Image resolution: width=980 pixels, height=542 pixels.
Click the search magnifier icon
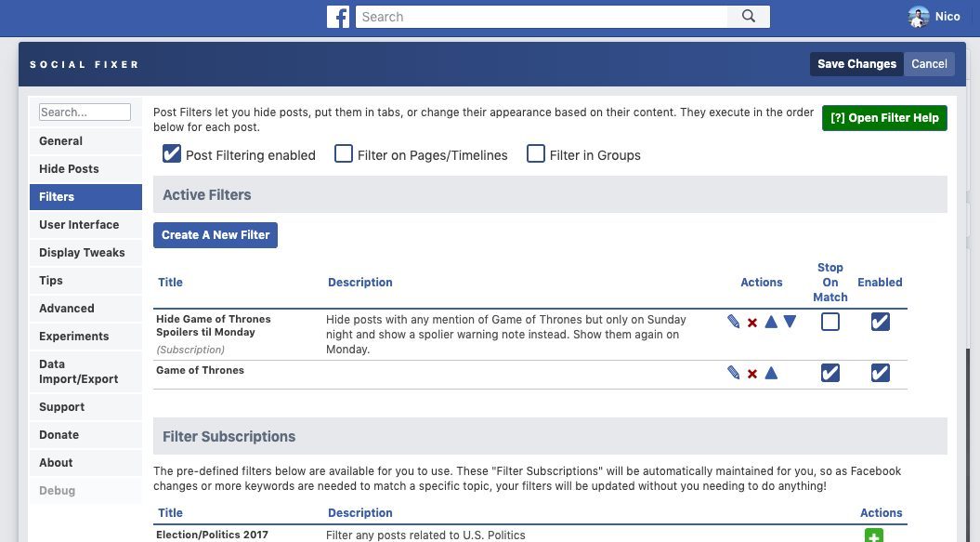748,17
